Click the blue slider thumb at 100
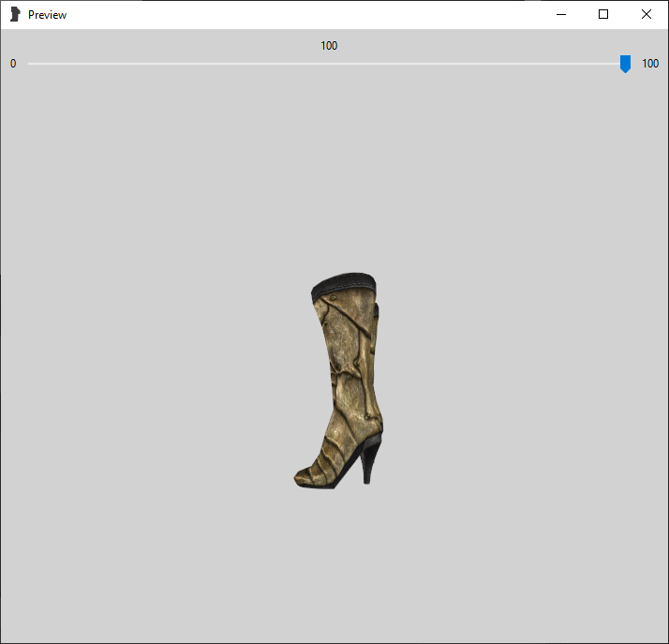 pos(625,64)
